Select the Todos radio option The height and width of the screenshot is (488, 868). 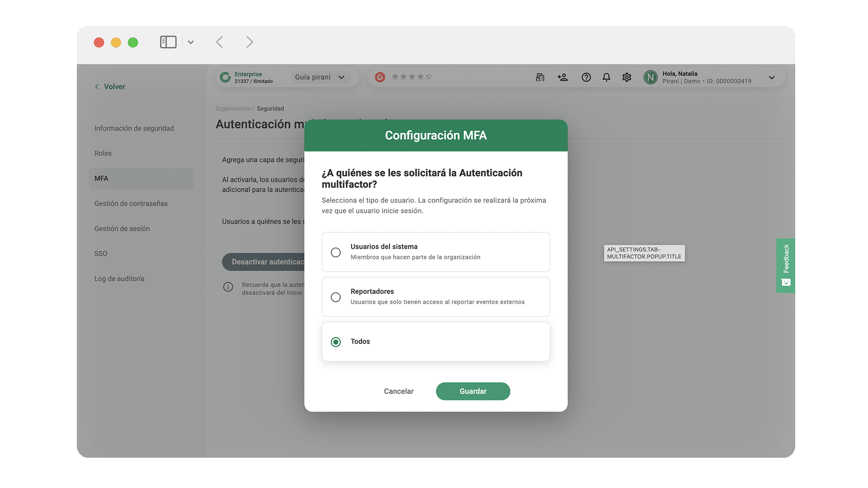[335, 342]
